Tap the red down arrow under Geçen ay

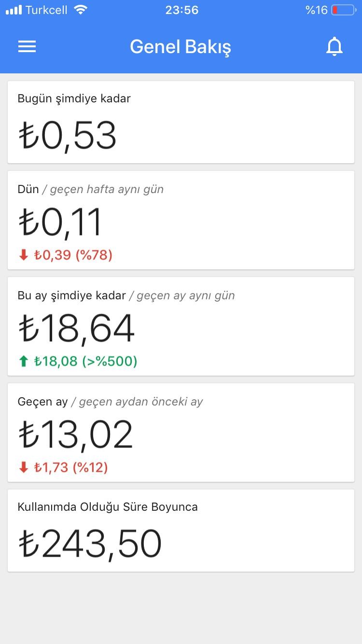24,467
